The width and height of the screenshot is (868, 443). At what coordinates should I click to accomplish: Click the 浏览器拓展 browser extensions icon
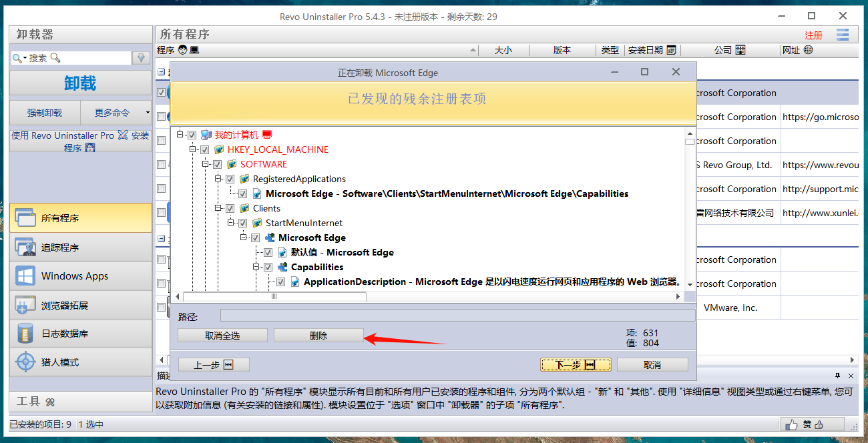point(25,306)
